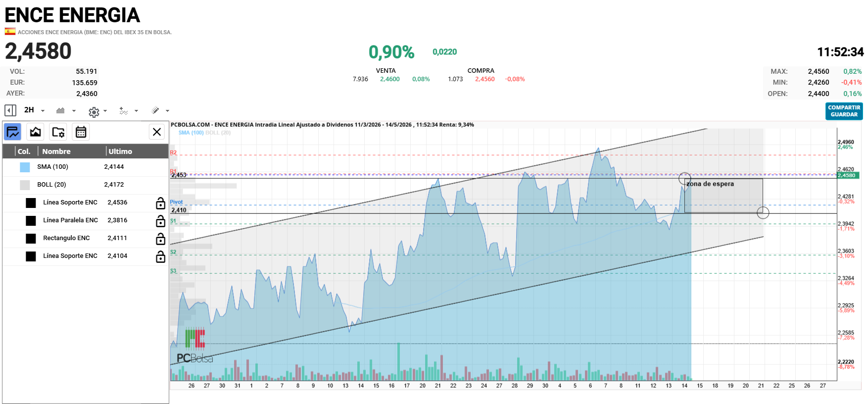Screen dimensions: 868x404
Task: Click the COMPARTIR GUARDAR button
Action: [x=844, y=111]
